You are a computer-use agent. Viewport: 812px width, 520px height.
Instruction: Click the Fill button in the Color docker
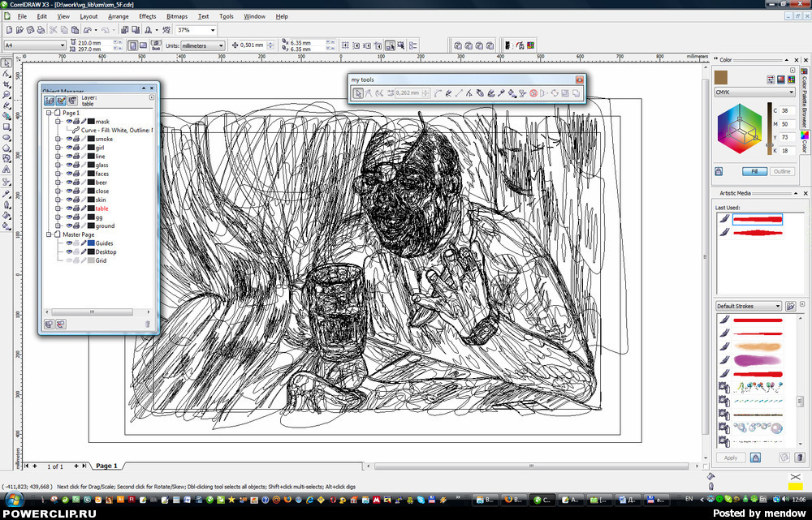pyautogui.click(x=754, y=171)
